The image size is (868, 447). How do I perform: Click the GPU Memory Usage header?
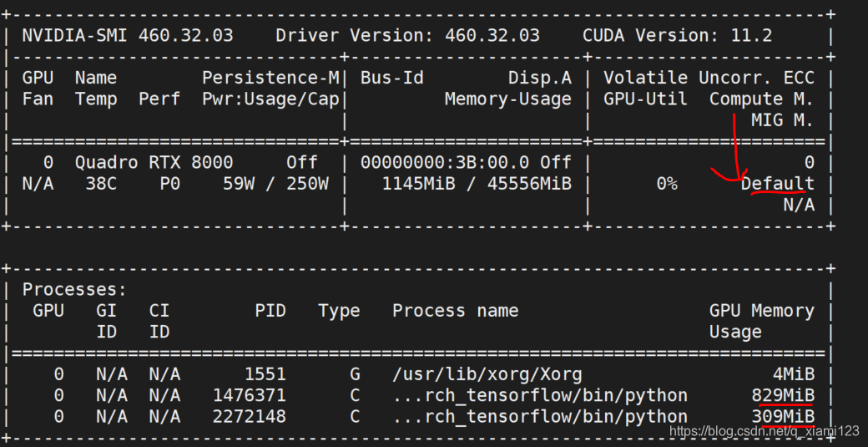[x=762, y=322]
